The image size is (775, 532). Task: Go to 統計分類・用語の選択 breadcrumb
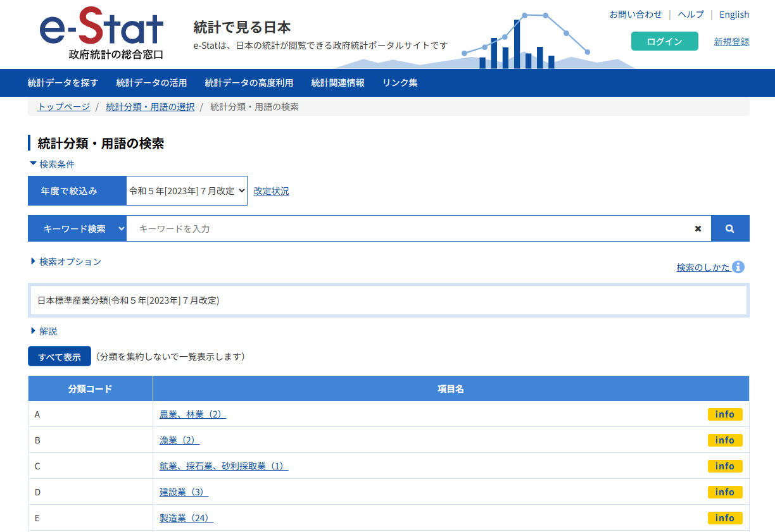pyautogui.click(x=150, y=107)
